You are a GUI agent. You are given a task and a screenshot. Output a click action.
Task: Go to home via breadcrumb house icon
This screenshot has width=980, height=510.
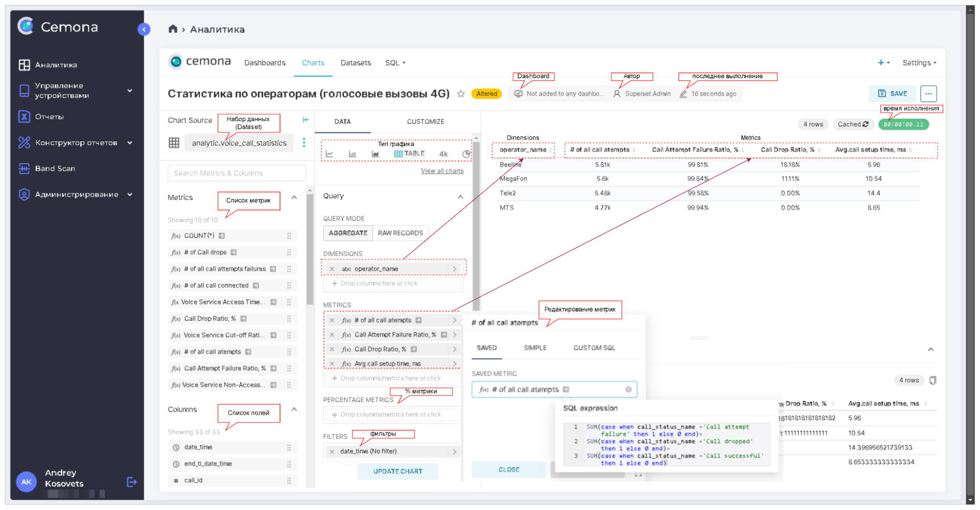click(x=173, y=29)
